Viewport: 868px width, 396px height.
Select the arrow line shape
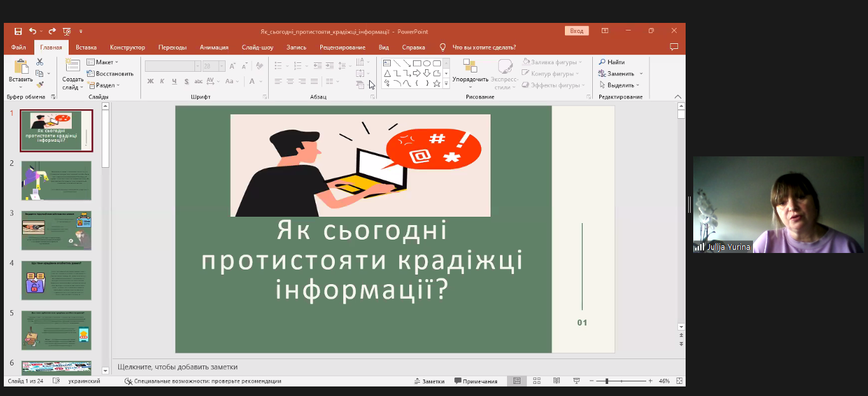point(407,63)
